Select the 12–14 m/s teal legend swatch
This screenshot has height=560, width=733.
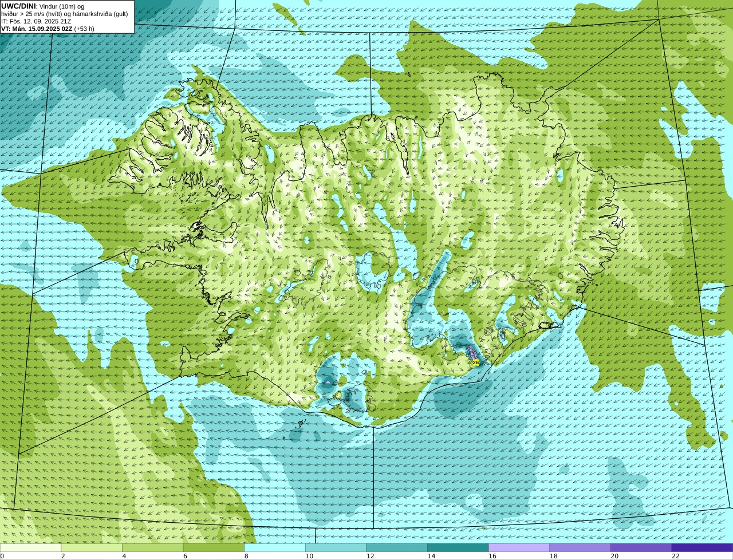coord(397,547)
